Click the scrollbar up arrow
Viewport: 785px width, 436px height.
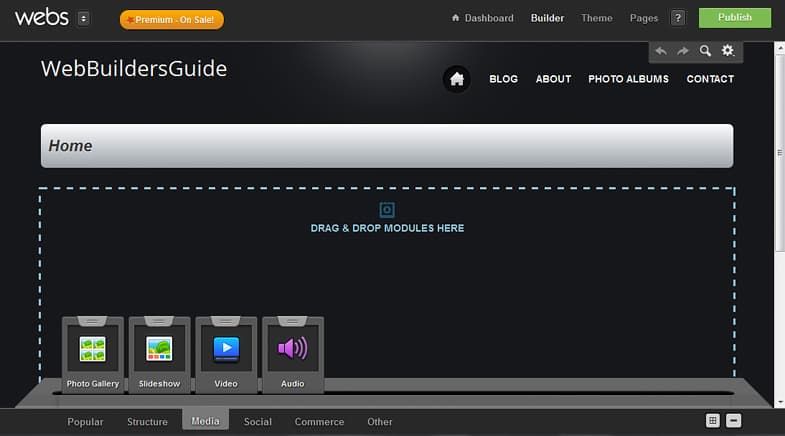pos(779,48)
